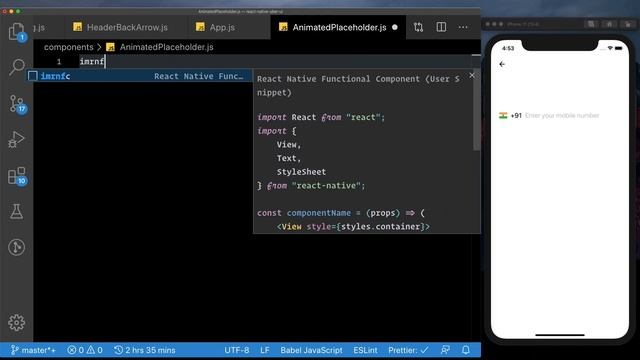640x360 pixels.
Task: Open Source Control view with 17 changes
Action: (16, 104)
